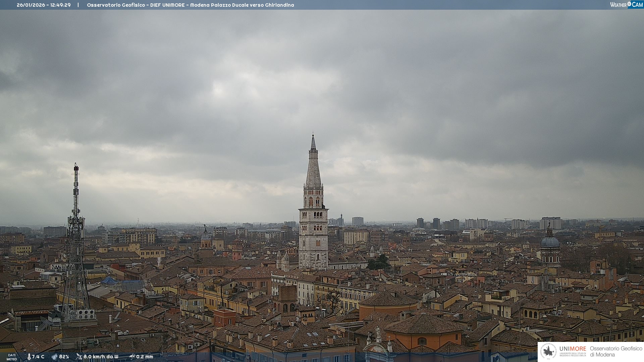
Task: Click the WeatherCam logo text
Action: click(618, 5)
